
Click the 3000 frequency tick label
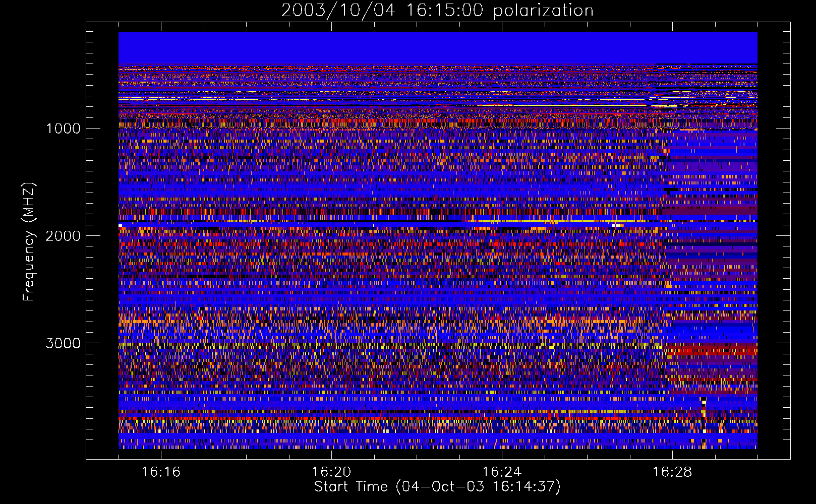point(63,343)
